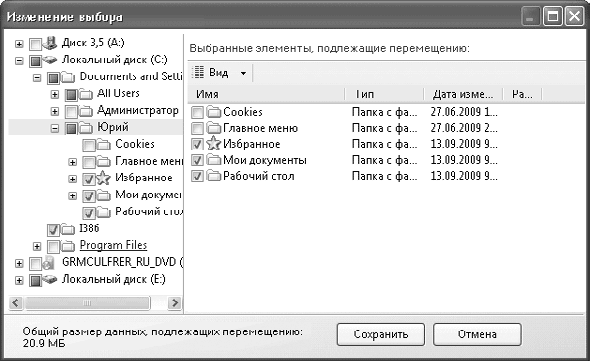The height and width of the screenshot is (361, 590).
Task: Click the Избранное star icon in the file list
Action: [213, 143]
